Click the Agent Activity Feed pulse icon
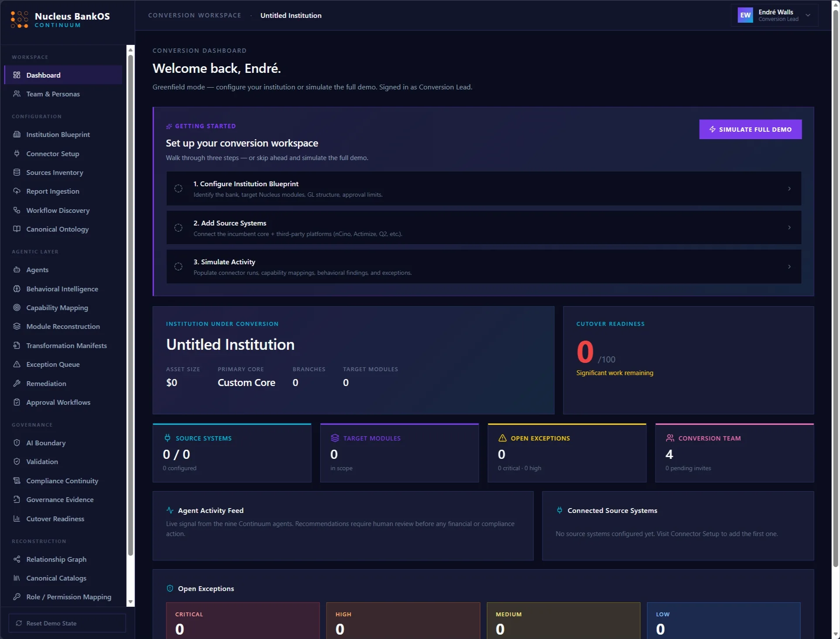 pos(170,510)
